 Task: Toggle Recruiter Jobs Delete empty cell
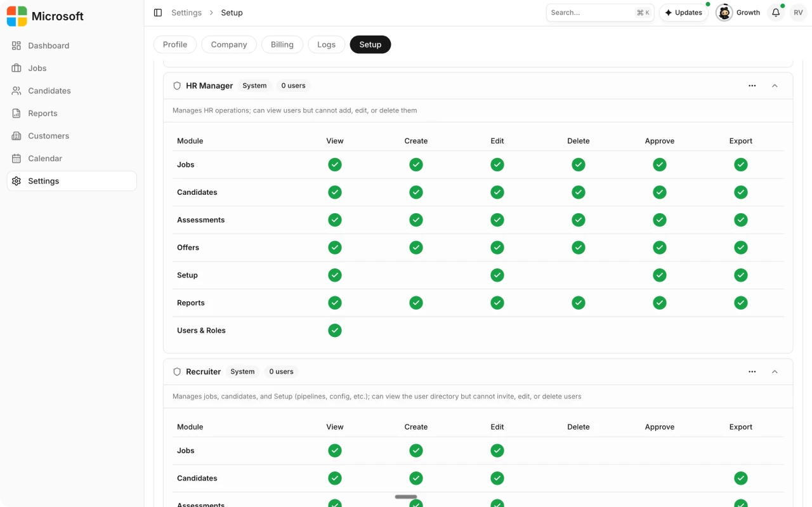pos(579,451)
